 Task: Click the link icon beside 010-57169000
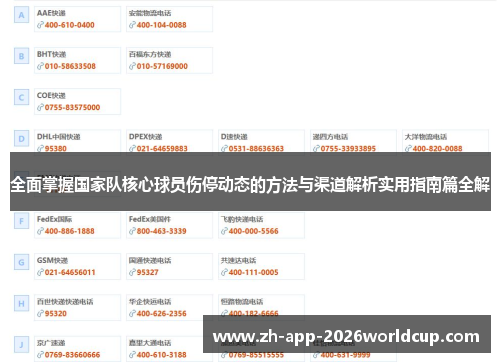click(132, 66)
